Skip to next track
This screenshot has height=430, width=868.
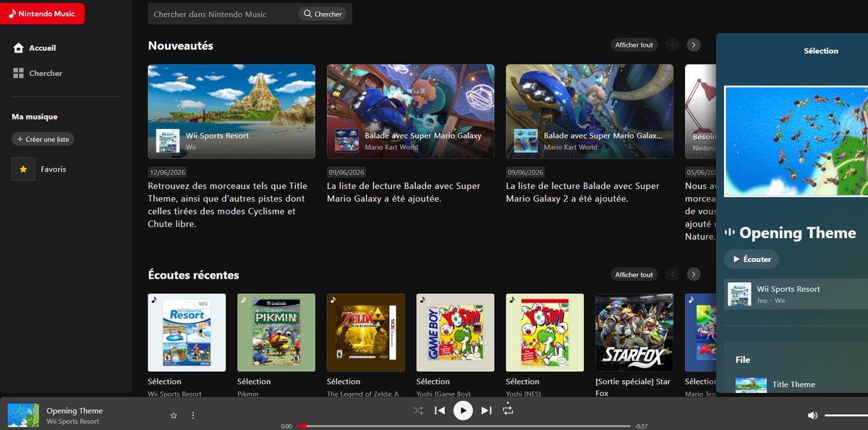coord(486,410)
